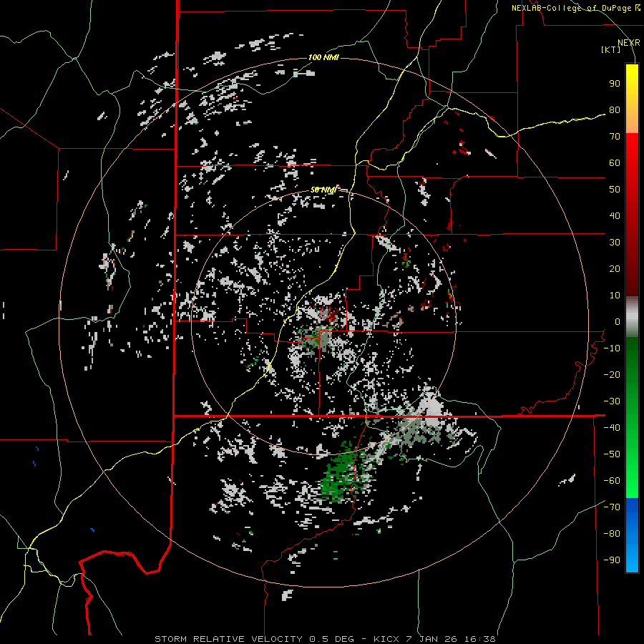Click the positive 10 scale value
The image size is (644, 644).
click(615, 296)
